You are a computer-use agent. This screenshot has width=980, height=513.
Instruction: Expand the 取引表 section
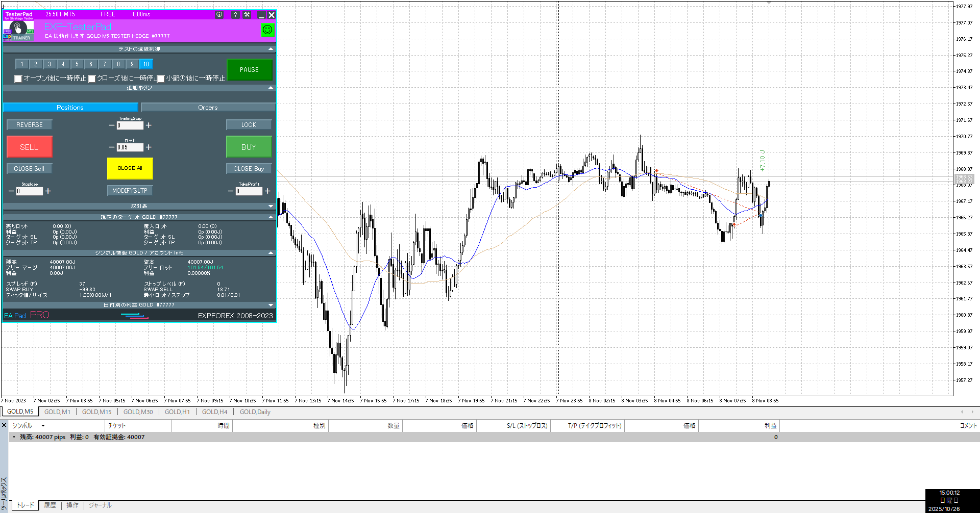(271, 206)
